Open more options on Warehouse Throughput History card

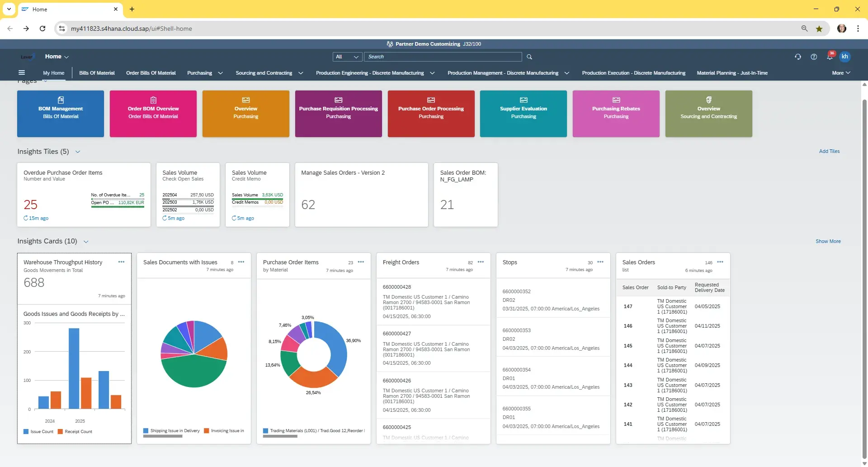coord(121,262)
